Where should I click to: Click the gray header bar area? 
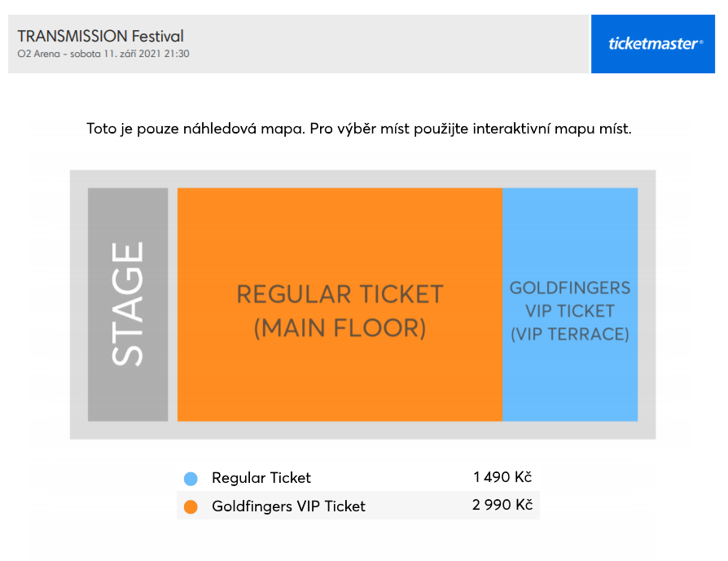(x=298, y=44)
